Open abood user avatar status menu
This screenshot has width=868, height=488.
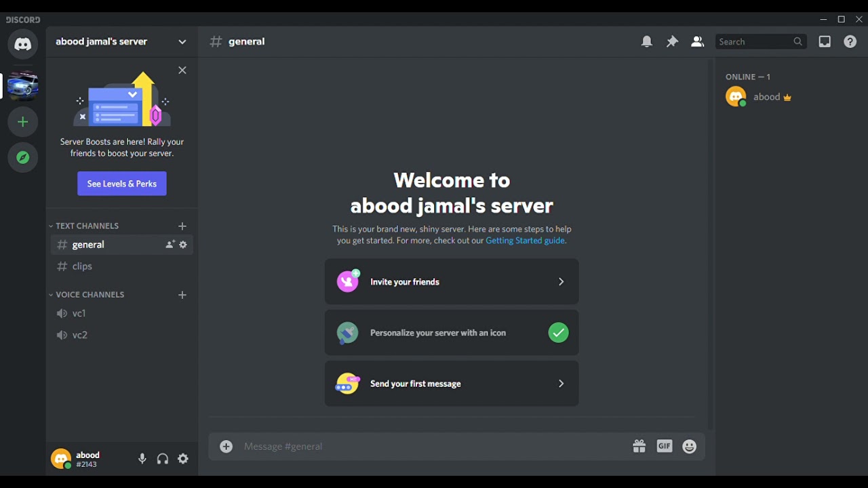tap(61, 460)
